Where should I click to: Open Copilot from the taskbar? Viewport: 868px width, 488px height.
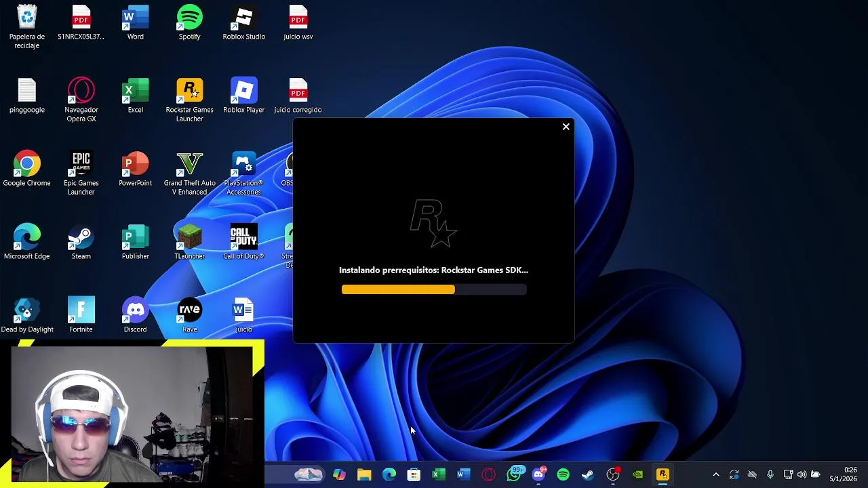[x=339, y=474]
